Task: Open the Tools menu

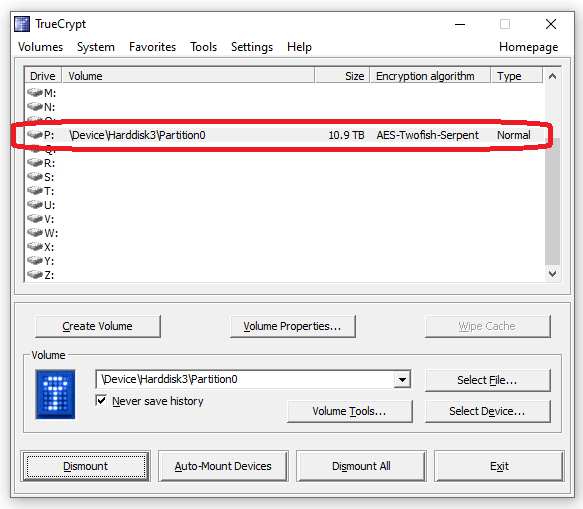Action: (203, 47)
